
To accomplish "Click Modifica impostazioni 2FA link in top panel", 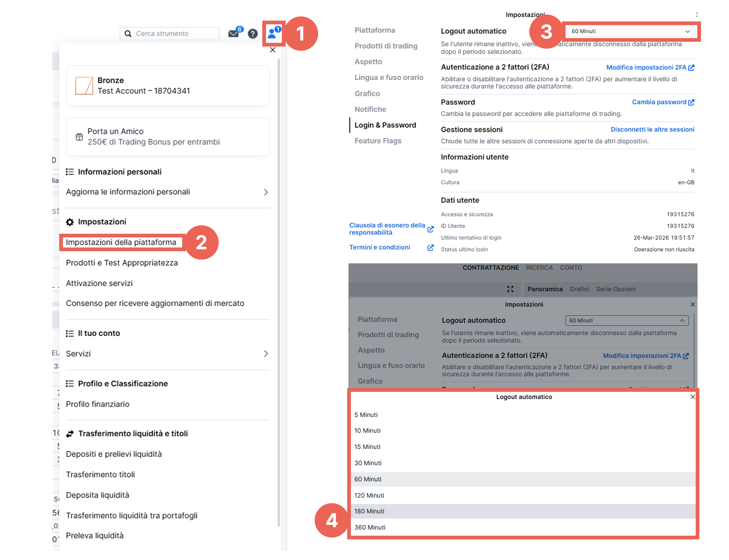I will [x=646, y=67].
